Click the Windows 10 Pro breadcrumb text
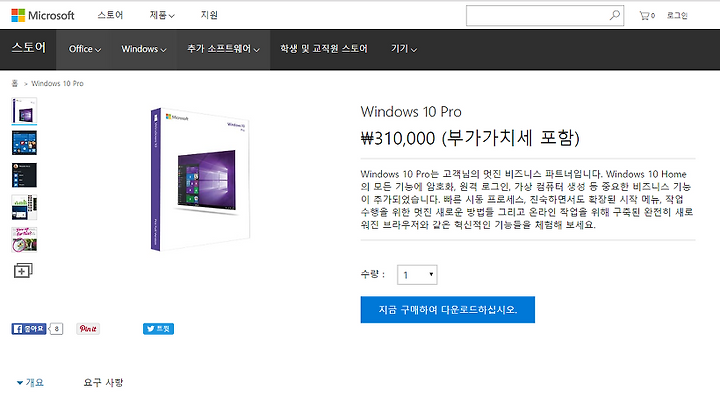Viewport: 720px width, 397px height. pyautogui.click(x=57, y=84)
